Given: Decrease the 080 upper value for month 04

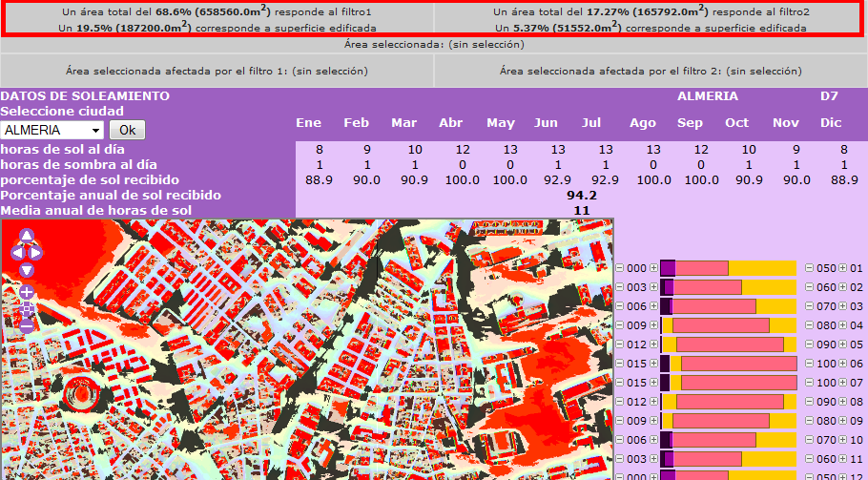Looking at the screenshot, I should pyautogui.click(x=809, y=325).
